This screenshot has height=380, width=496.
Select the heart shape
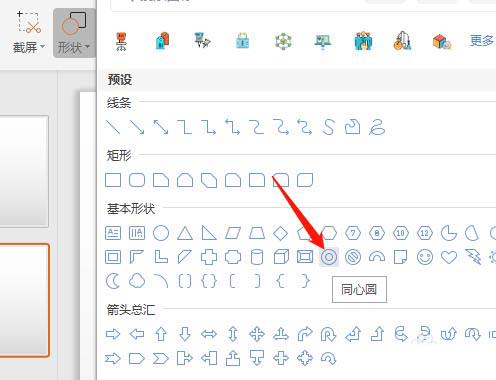(x=449, y=257)
